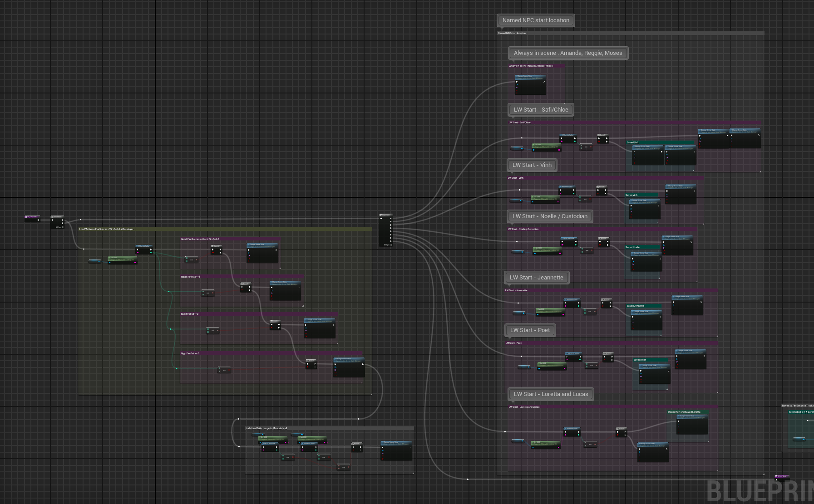Image resolution: width=814 pixels, height=504 pixels.
Task: Toggle the condition checkbox on the Bad: FireFail ==2 Branch node
Action: coord(271,328)
